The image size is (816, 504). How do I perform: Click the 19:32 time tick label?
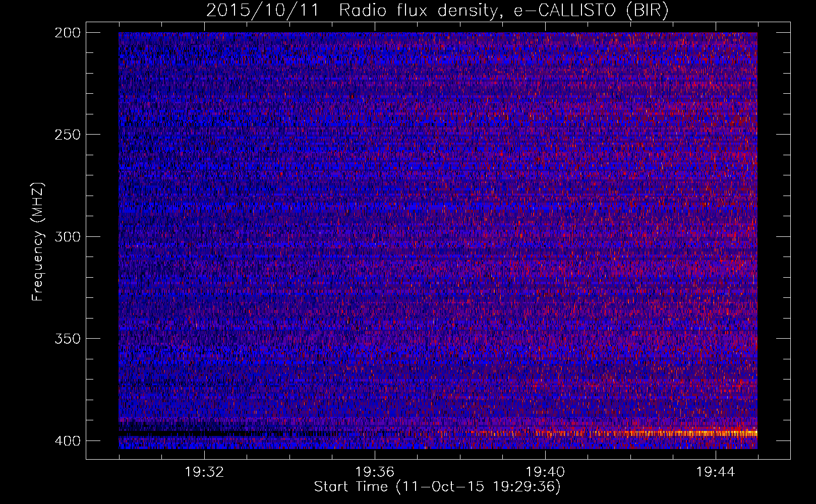coord(204,472)
